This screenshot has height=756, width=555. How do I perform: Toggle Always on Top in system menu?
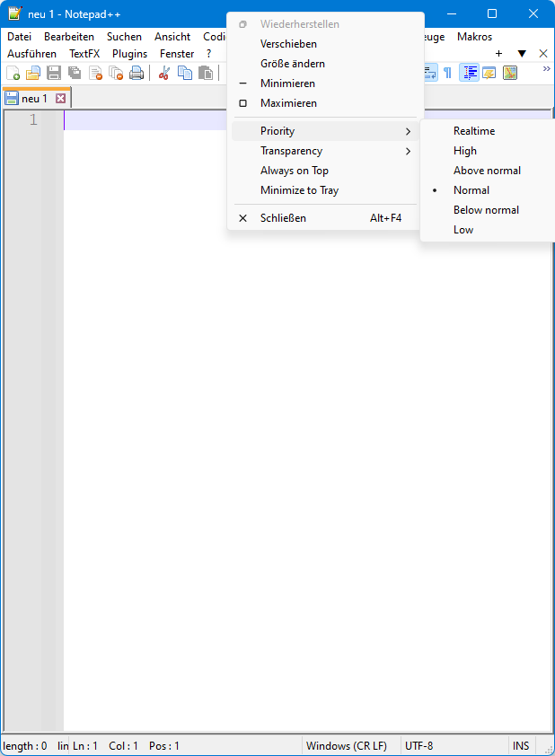click(x=325, y=171)
